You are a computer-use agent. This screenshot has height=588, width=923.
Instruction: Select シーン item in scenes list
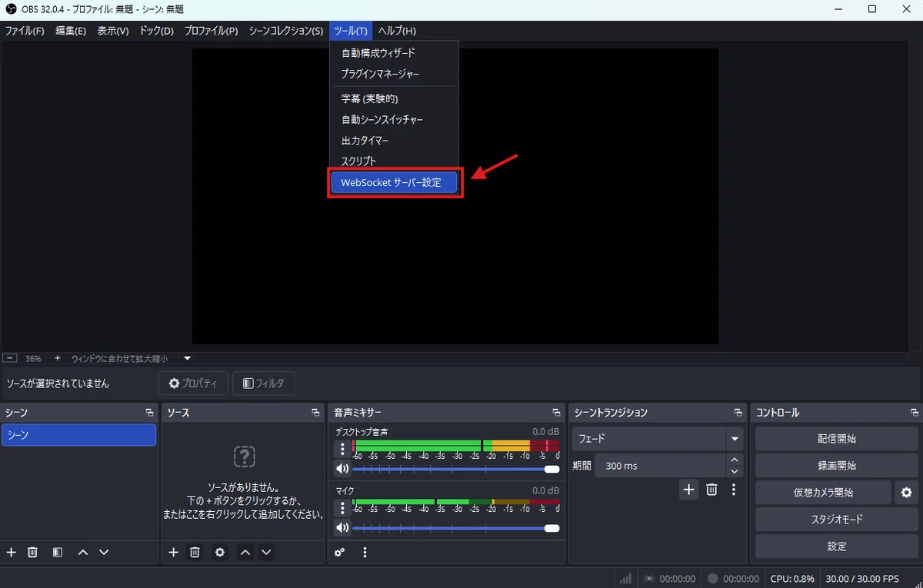(78, 435)
